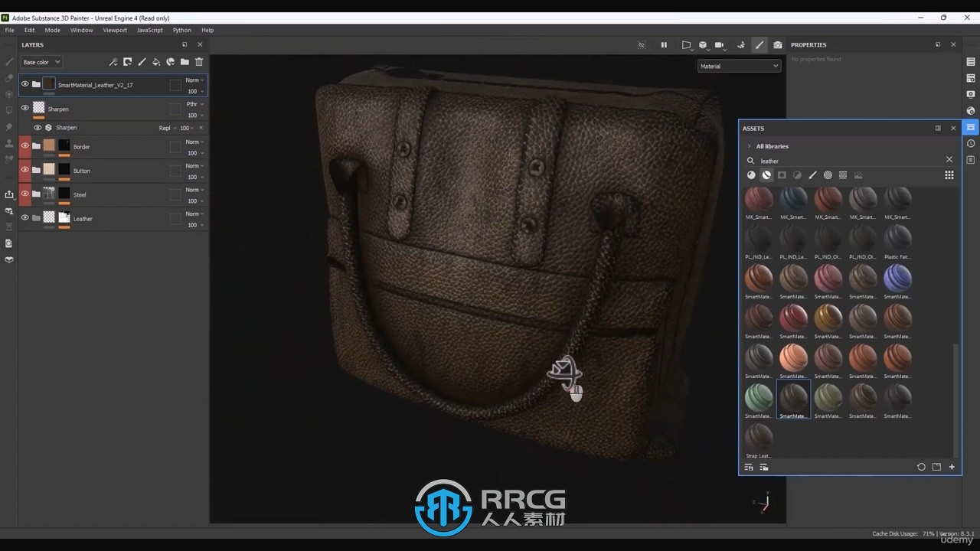Open the Edit menu
The height and width of the screenshot is (551, 980).
pyautogui.click(x=29, y=30)
